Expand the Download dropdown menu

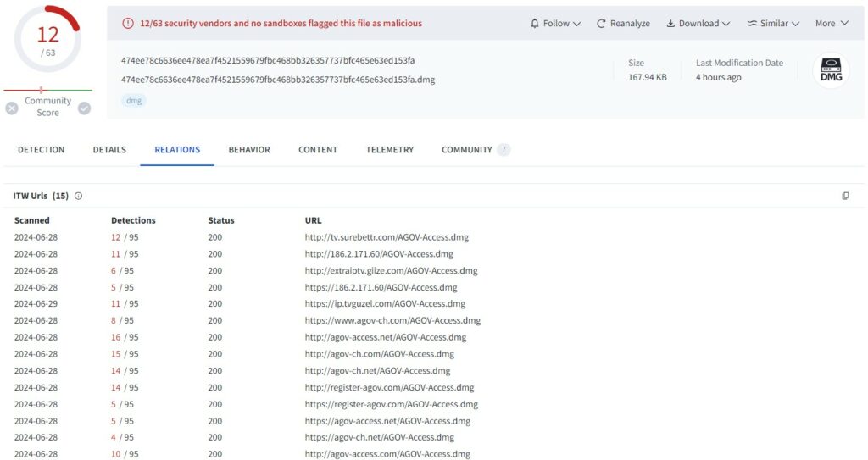point(698,24)
